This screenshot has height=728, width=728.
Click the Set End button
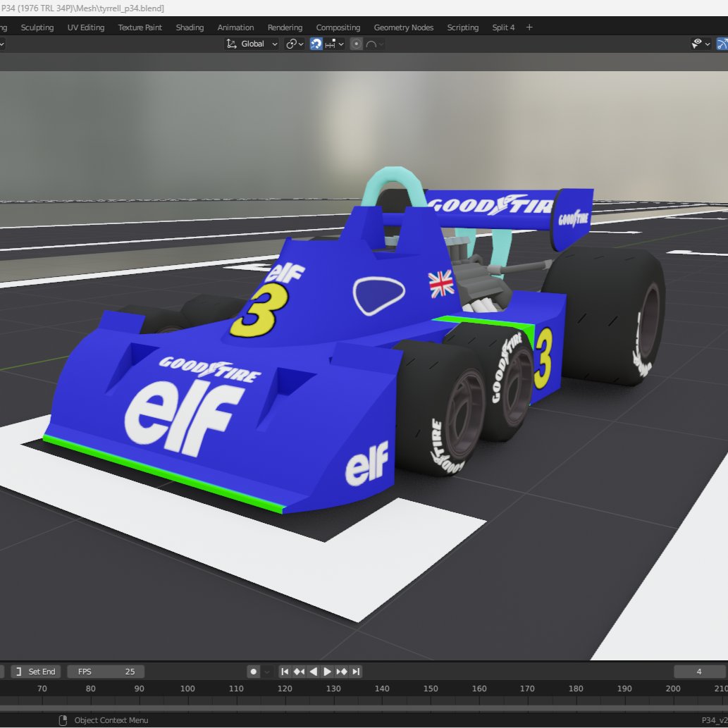36,672
